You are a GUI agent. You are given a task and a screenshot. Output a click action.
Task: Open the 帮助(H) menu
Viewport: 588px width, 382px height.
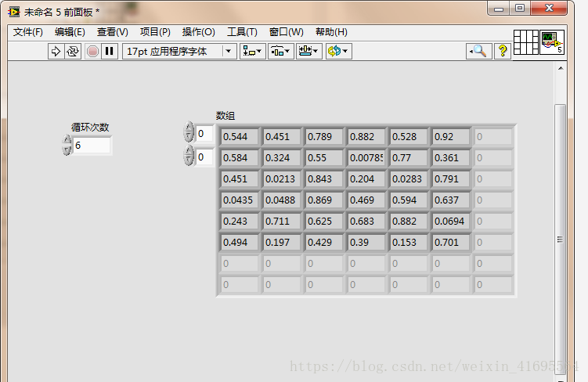(x=331, y=32)
